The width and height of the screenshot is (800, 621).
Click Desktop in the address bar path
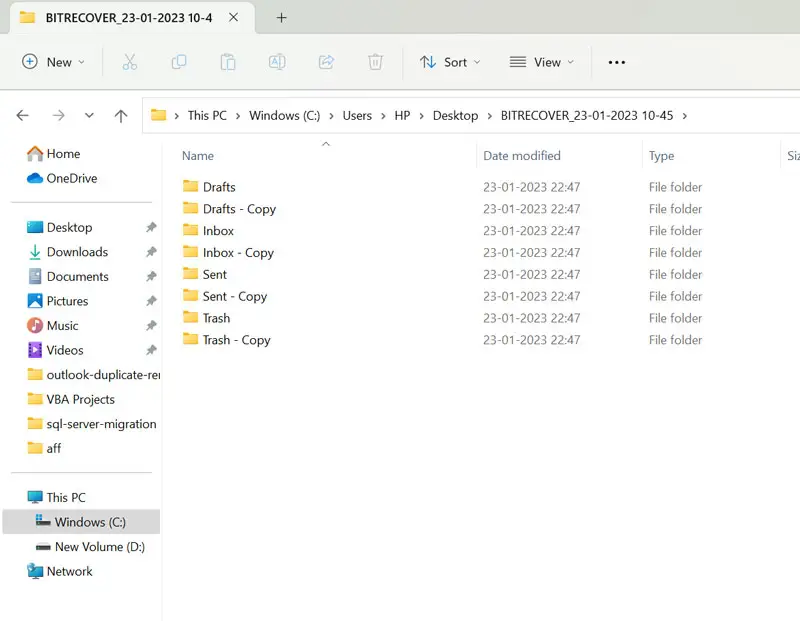point(455,115)
